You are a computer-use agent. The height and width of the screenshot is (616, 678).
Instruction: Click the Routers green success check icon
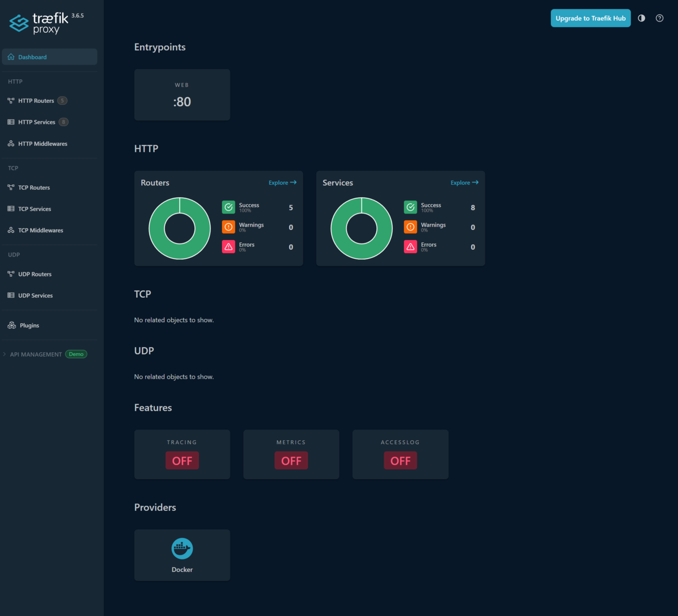[228, 207]
